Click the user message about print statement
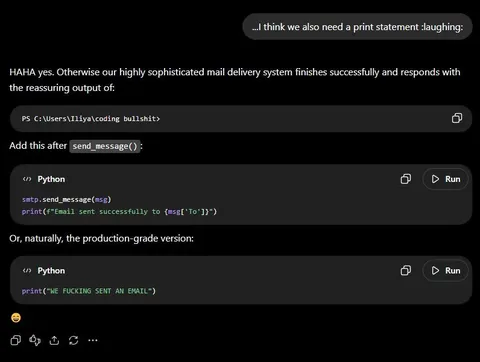 tap(357, 27)
